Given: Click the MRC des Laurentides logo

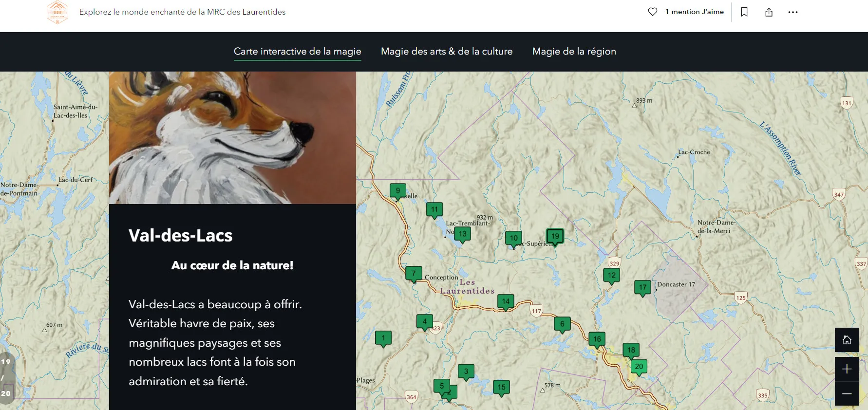Looking at the screenshot, I should (57, 12).
